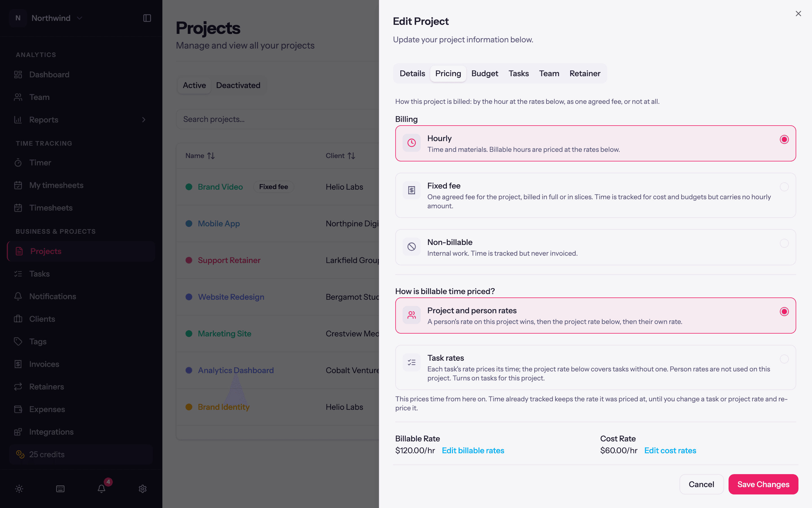Screen dimensions: 812x508
Task: Go to Retainers in the sidebar
Action: pyautogui.click(x=81, y=387)
